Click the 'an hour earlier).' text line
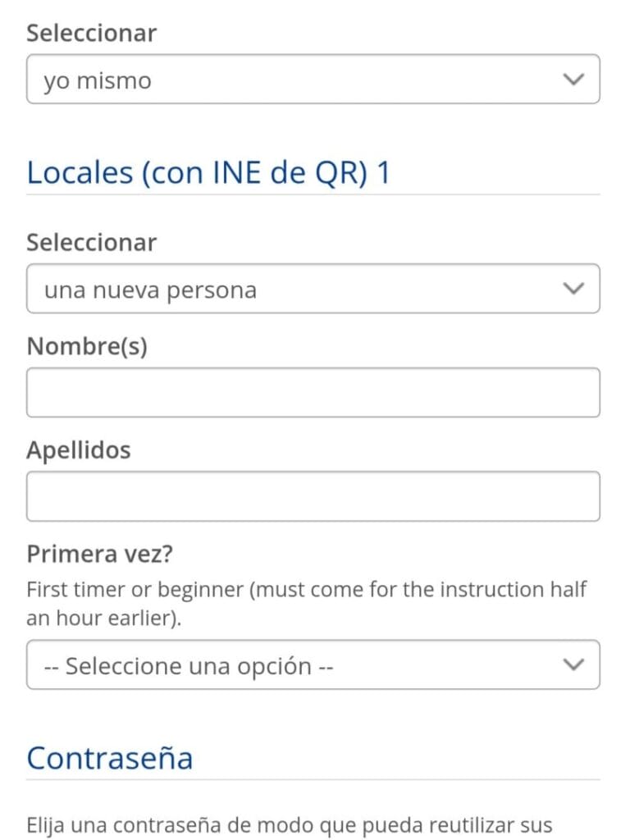The height and width of the screenshot is (840, 630). point(104,619)
